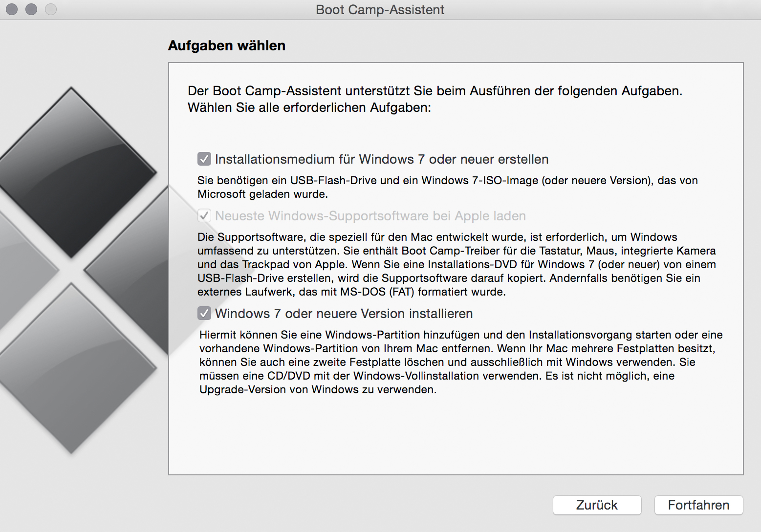Viewport: 761px width, 532px height.
Task: Toggle 'Windows 7 oder neuere Version installieren' checkbox
Action: (x=204, y=314)
